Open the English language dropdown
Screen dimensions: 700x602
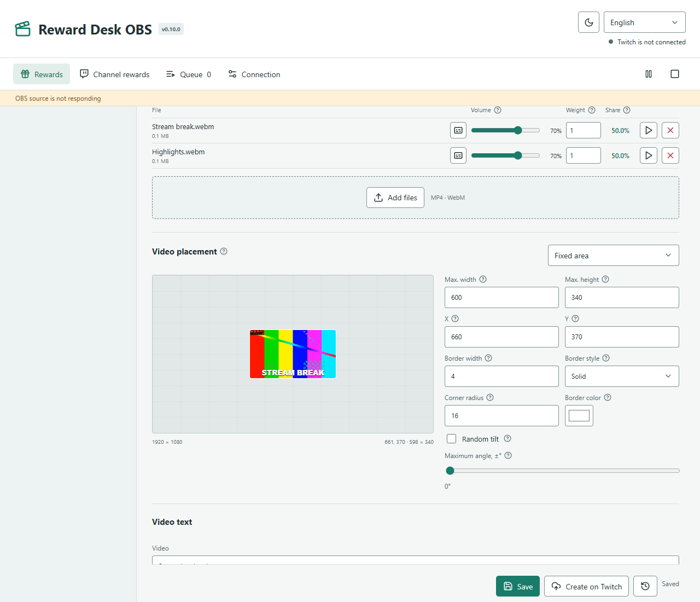[644, 22]
